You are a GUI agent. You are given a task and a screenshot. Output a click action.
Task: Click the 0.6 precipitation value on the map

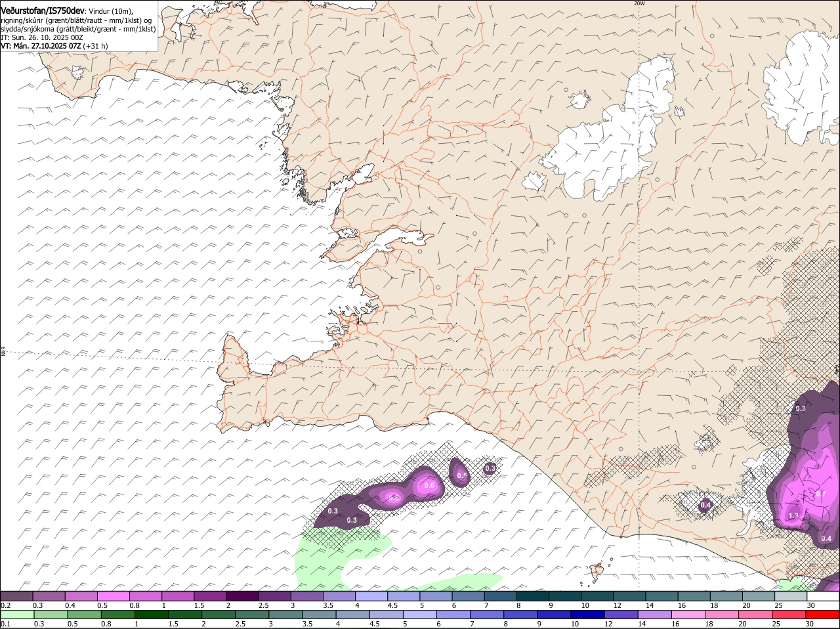429,485
